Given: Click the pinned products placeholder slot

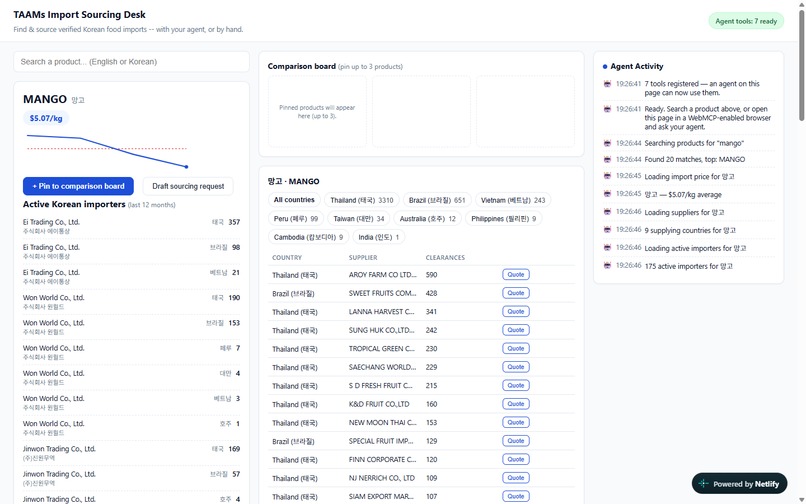Looking at the screenshot, I should pos(317,112).
